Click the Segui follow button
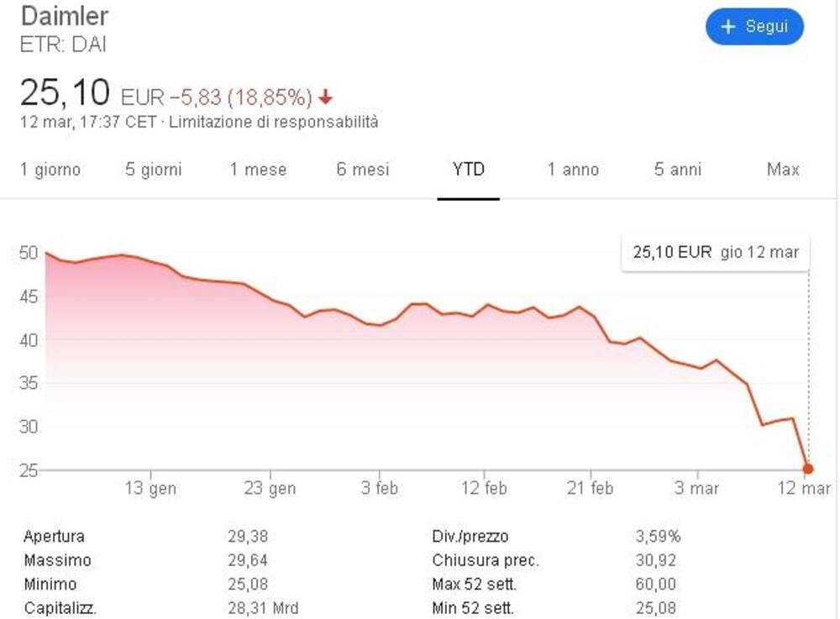The width and height of the screenshot is (840, 619). [754, 27]
